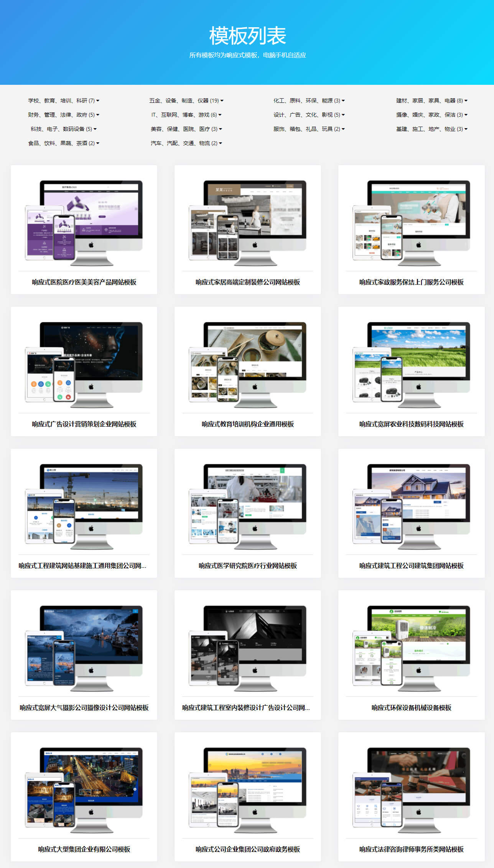
Task: Open the purple medical beauty template preview image
Action: tap(84, 223)
